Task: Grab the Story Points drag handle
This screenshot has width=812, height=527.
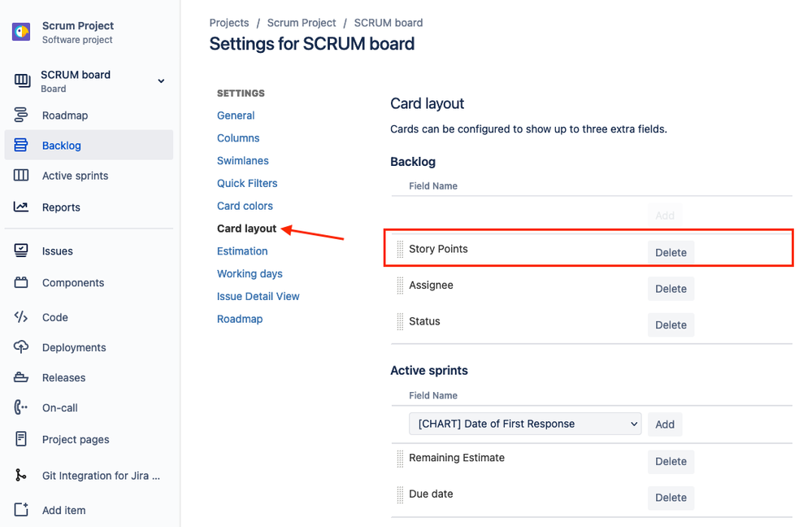Action: tap(400, 249)
